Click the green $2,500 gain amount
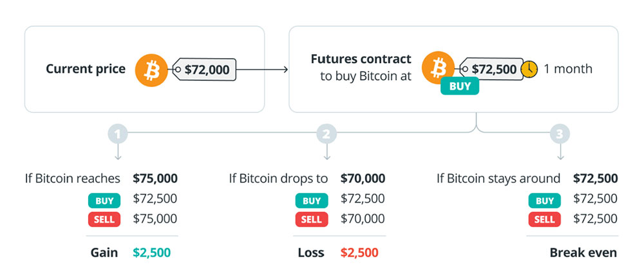The image size is (644, 278). (x=152, y=252)
